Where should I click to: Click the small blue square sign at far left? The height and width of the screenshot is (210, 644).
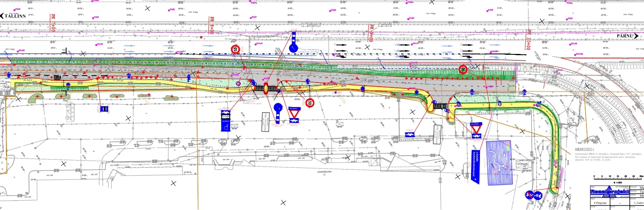pos(104,109)
